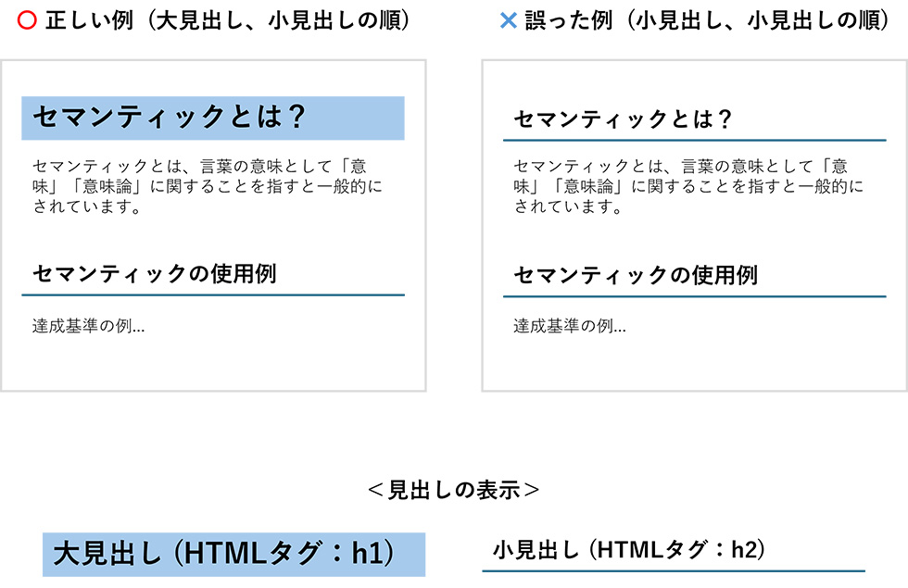Screen dimensions: 908x588
Task: Click '誤った例（小見出し、小見出しの順）' title text
Action: [x=707, y=20]
